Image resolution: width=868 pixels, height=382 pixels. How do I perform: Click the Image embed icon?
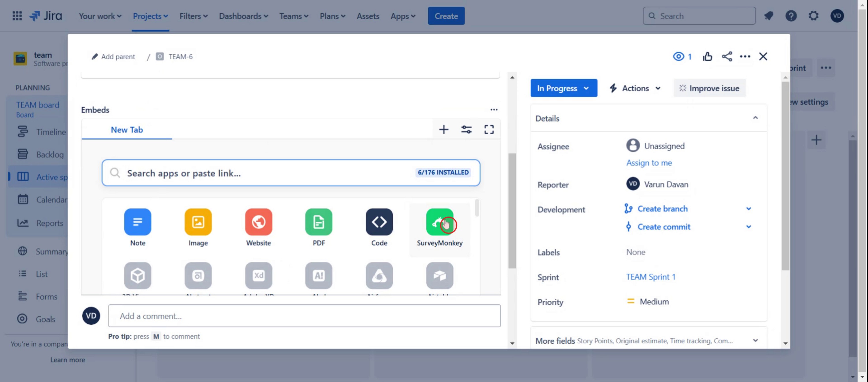tap(198, 222)
